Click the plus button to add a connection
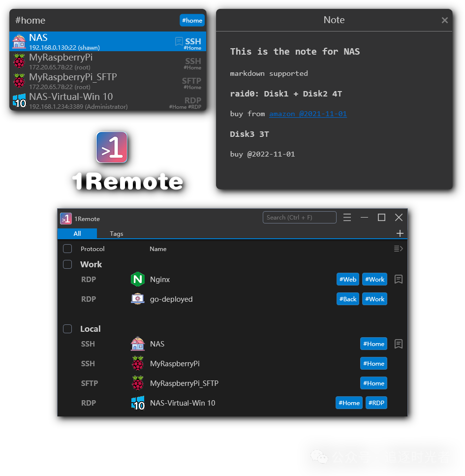Viewport: 465px width, 476px height. point(400,233)
